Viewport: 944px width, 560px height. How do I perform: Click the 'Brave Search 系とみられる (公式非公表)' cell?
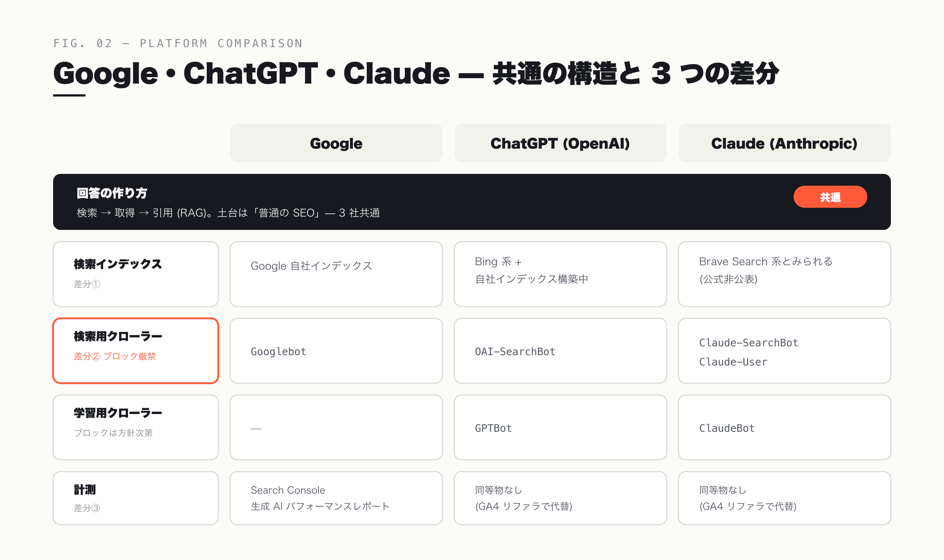click(x=785, y=274)
